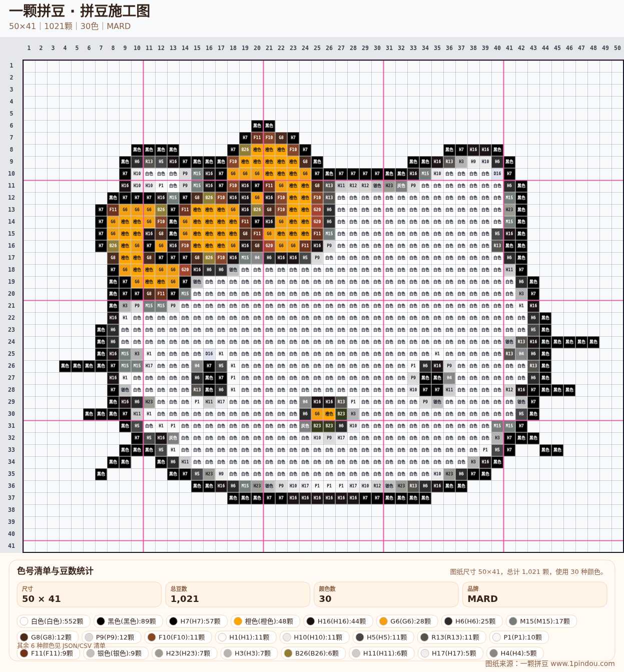Image resolution: width=624 pixels, height=672 pixels.
Task: Select row label number 6
Action: 12,126
